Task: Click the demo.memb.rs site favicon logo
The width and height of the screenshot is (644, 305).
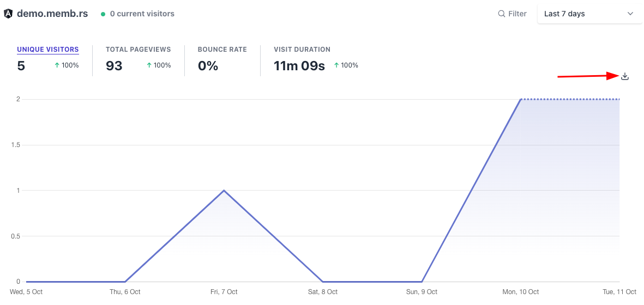Action: pyautogui.click(x=8, y=14)
